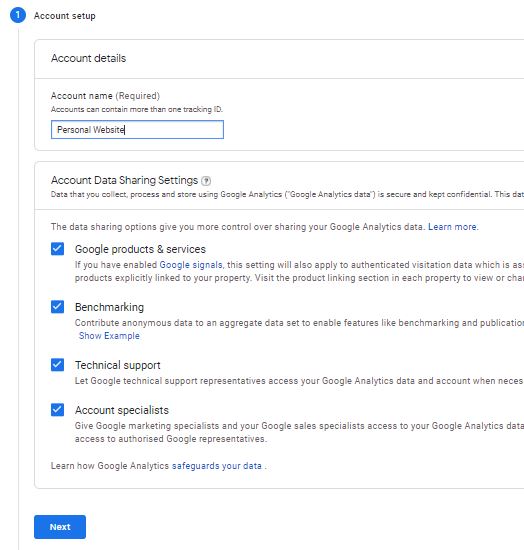This screenshot has width=524, height=550.
Task: Disable the Account specialists checkbox
Action: (58, 410)
